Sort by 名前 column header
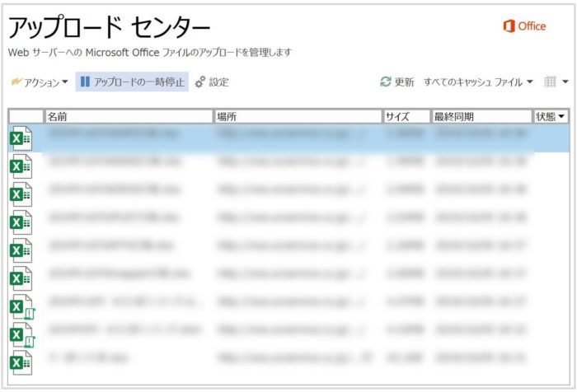Viewport: 577px width, 392px height. coord(129,117)
